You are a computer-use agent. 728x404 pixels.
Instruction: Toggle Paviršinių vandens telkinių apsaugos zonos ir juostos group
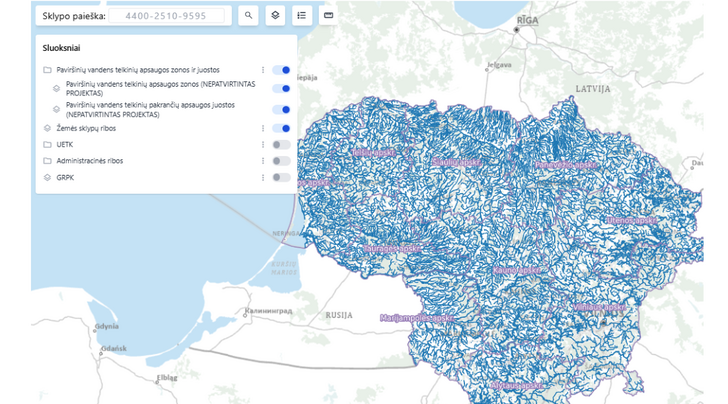[x=281, y=70]
